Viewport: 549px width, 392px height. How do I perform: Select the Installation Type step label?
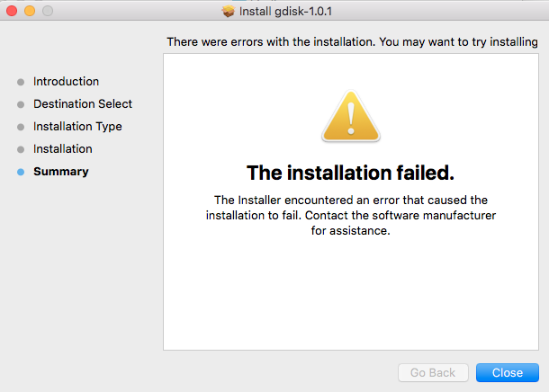pyautogui.click(x=77, y=126)
